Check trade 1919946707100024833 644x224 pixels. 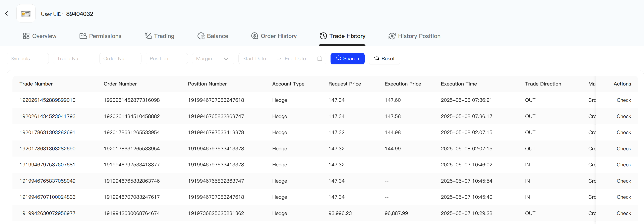click(x=624, y=197)
